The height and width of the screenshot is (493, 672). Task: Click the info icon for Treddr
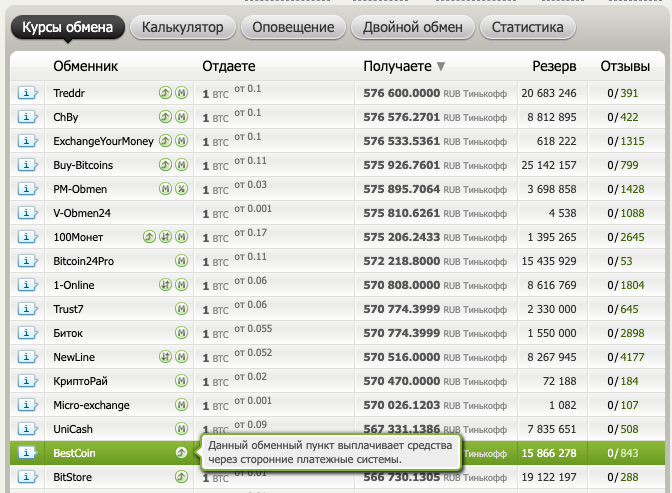point(27,93)
